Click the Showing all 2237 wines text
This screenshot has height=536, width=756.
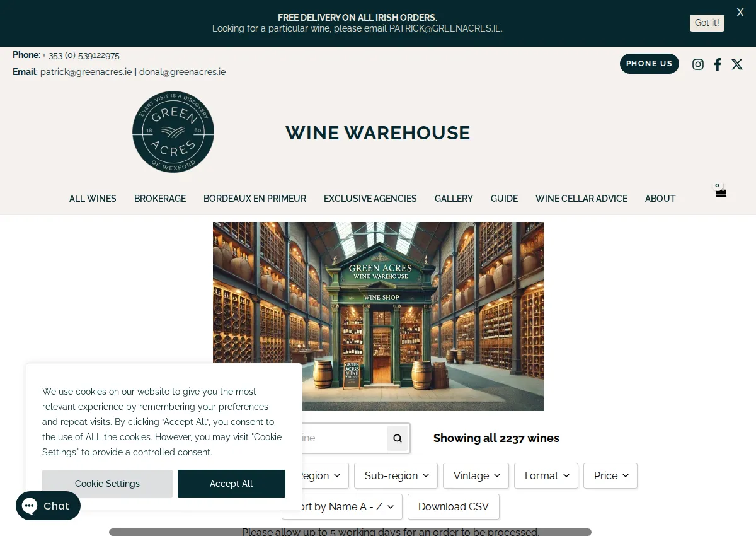tap(496, 438)
